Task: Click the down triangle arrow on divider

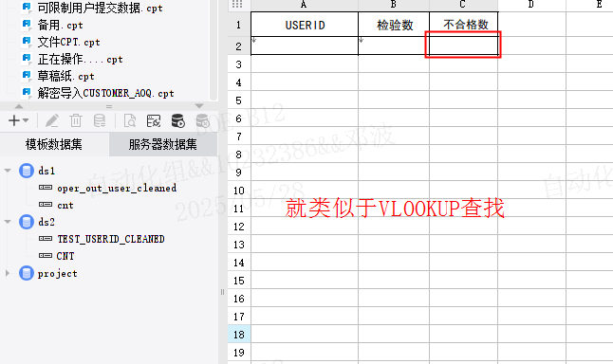Action: pos(199,106)
